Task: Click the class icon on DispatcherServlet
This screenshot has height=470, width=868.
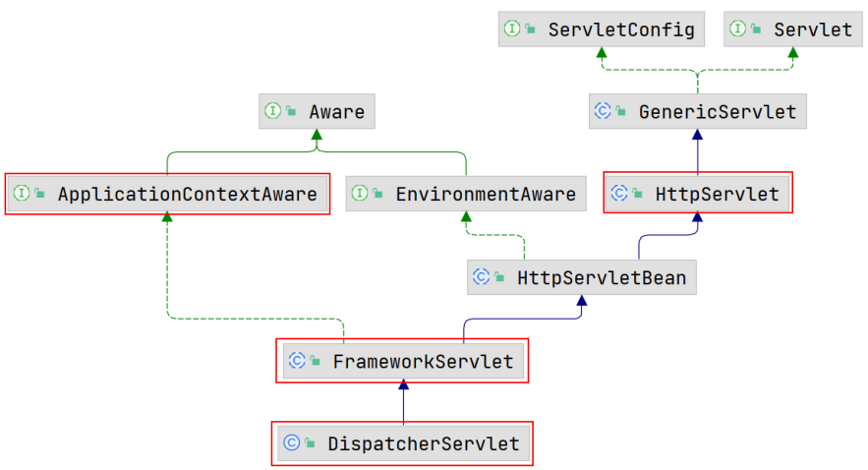Action: click(291, 443)
